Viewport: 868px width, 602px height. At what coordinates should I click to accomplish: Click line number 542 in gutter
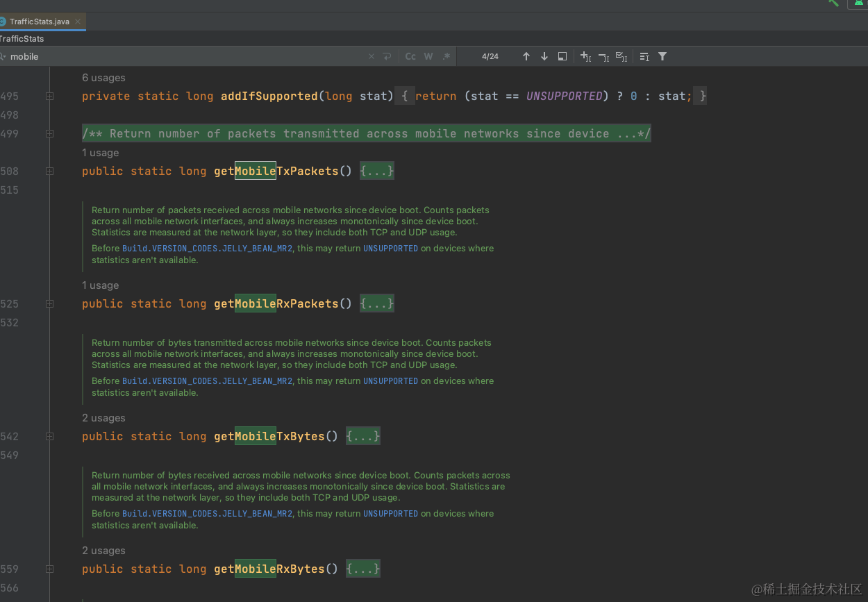coord(10,437)
